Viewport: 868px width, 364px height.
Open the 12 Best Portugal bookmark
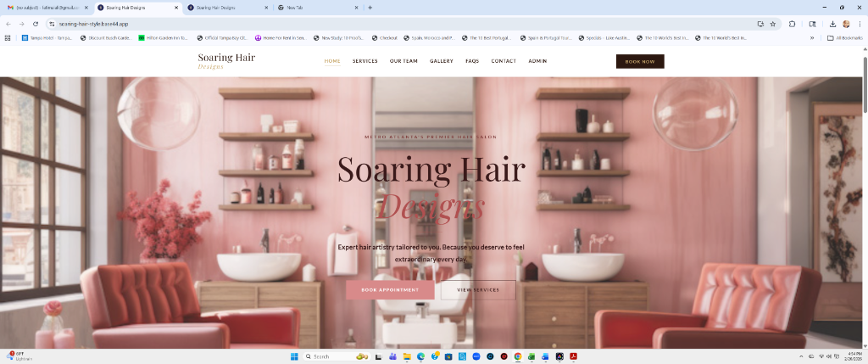click(x=487, y=37)
